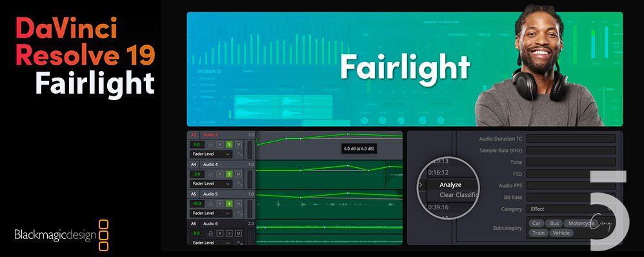Click the automation curve icon on Audio 3
Viewport: 644px width, 257px height.
239,154
